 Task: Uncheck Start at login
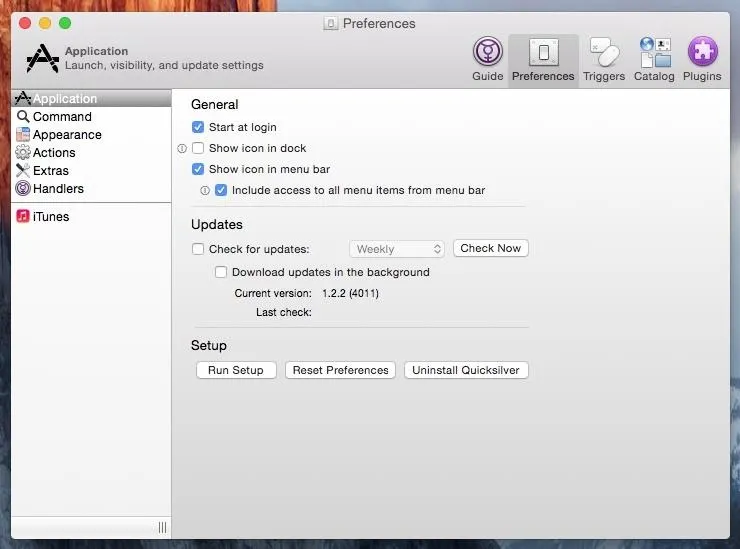tap(198, 127)
